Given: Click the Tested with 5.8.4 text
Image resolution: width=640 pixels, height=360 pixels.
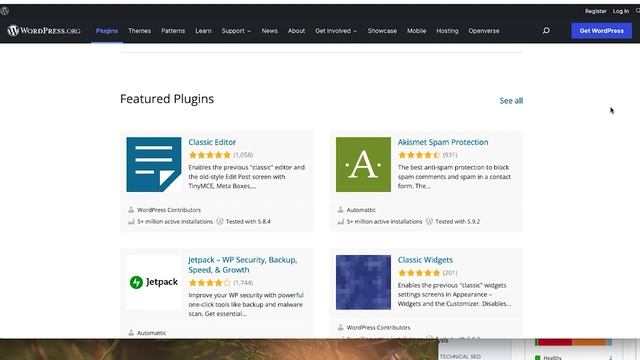Looking at the screenshot, I should coord(248,221).
